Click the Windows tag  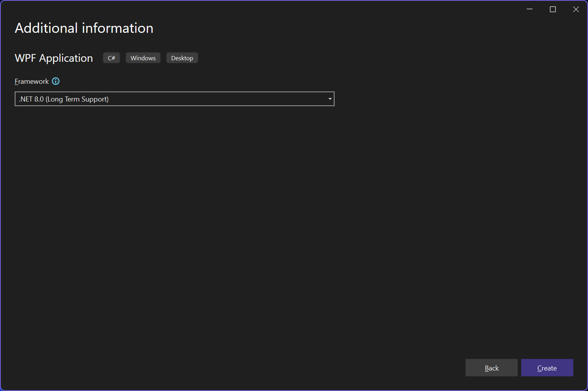143,58
